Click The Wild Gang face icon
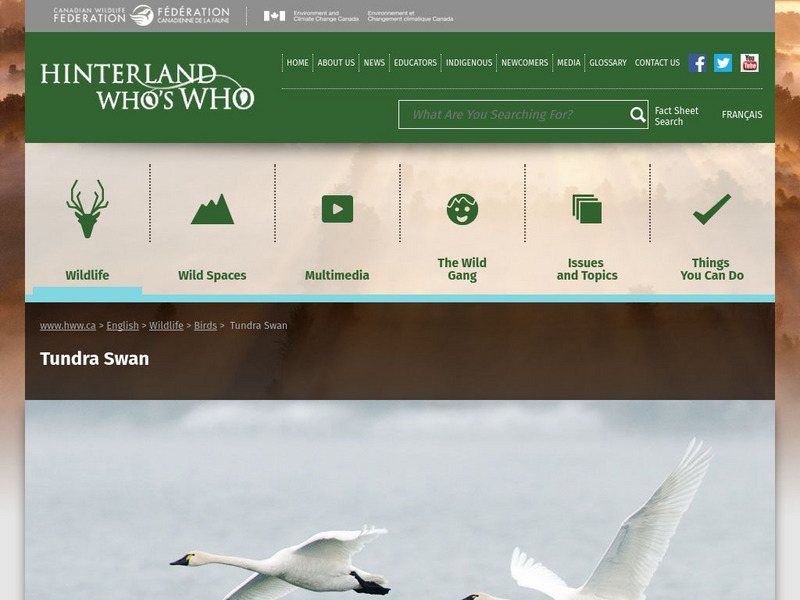The width and height of the screenshot is (800, 600). [461, 208]
